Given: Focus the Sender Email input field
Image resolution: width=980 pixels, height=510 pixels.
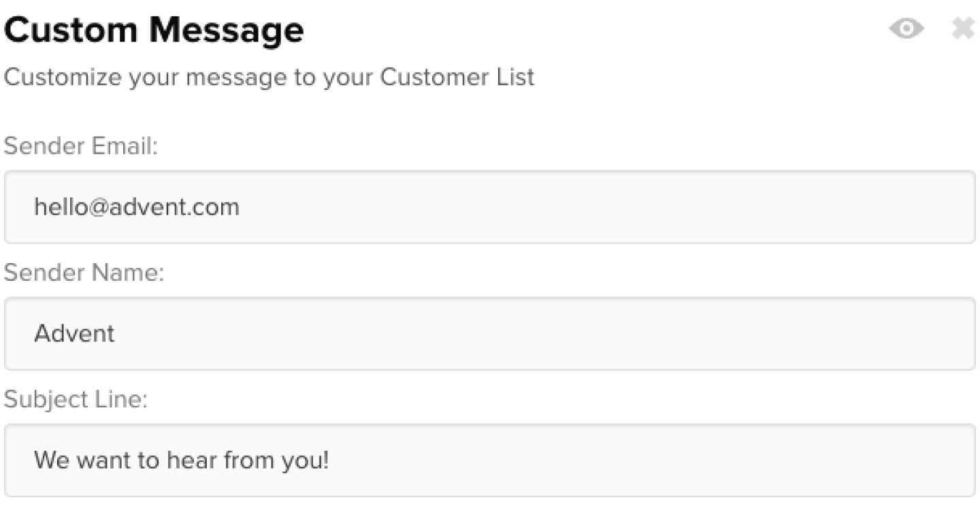Looking at the screenshot, I should coord(490,207).
